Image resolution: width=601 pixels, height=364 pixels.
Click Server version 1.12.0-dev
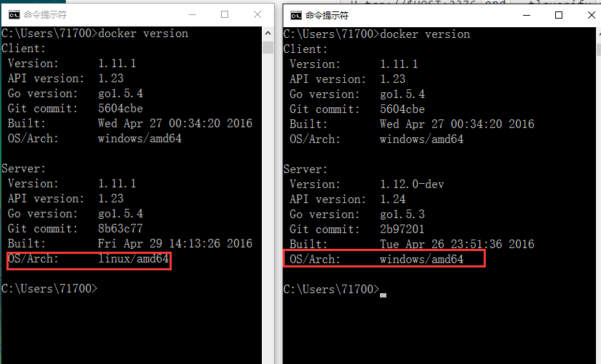412,185
